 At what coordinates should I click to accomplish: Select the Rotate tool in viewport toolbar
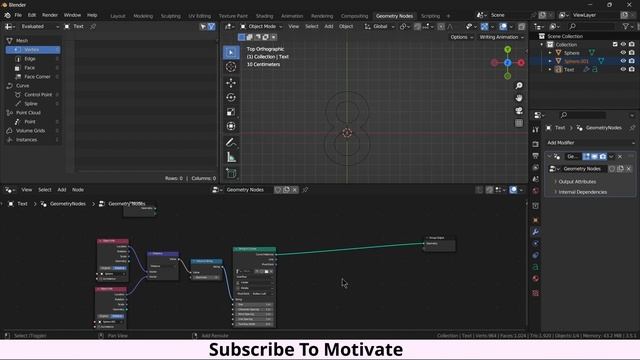231,97
